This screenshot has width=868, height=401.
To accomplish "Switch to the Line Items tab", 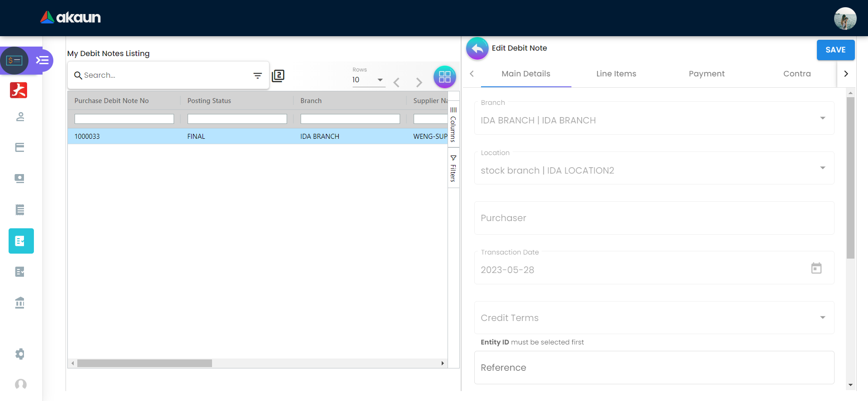I will tap(616, 74).
